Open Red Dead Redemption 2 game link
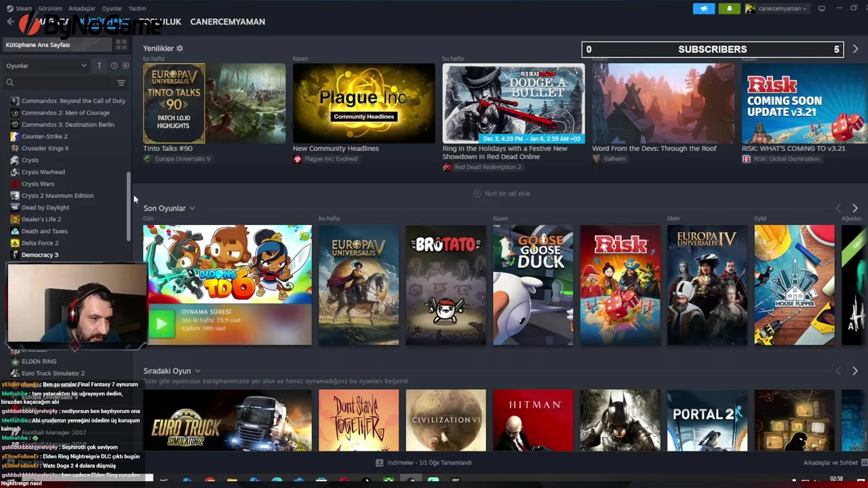The height and width of the screenshot is (488, 868). pos(482,167)
